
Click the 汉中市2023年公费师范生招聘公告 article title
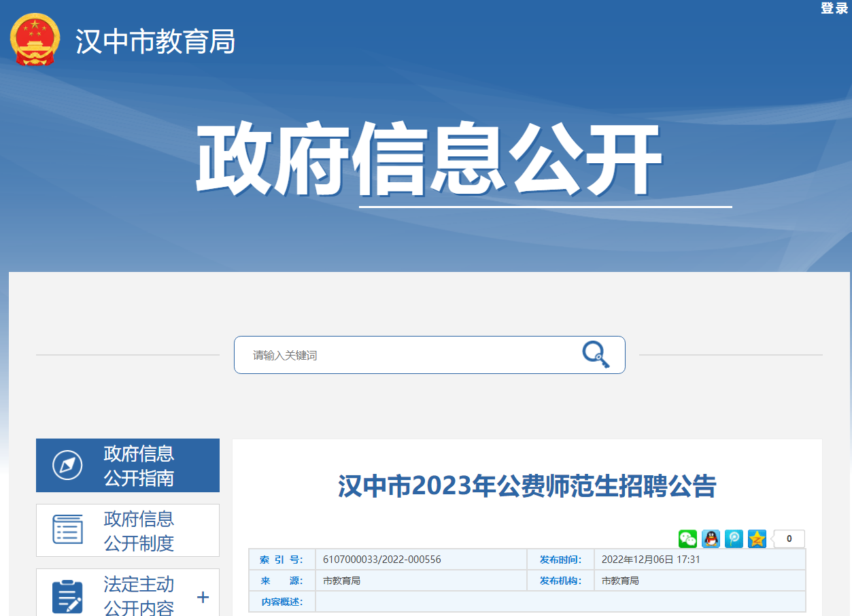[527, 487]
